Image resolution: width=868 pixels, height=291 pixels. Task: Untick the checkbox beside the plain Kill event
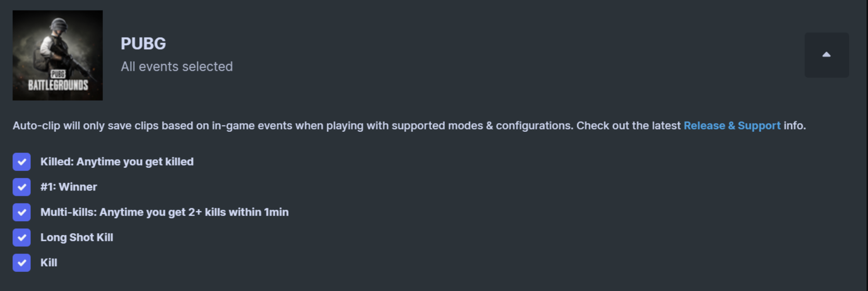tap(22, 263)
